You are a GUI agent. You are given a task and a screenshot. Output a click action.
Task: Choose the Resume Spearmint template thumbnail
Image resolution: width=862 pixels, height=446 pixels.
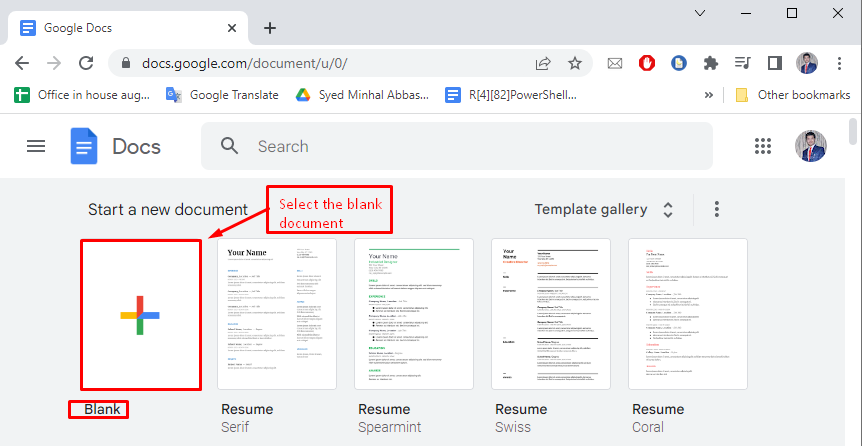click(x=414, y=314)
